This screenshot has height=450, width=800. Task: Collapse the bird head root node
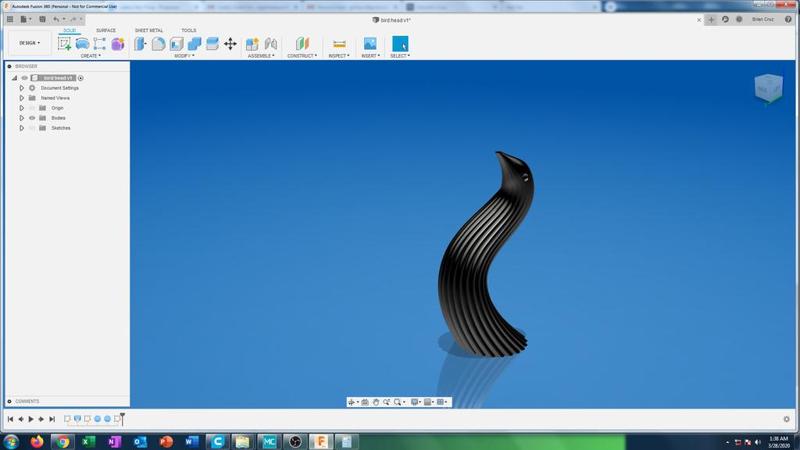point(14,78)
